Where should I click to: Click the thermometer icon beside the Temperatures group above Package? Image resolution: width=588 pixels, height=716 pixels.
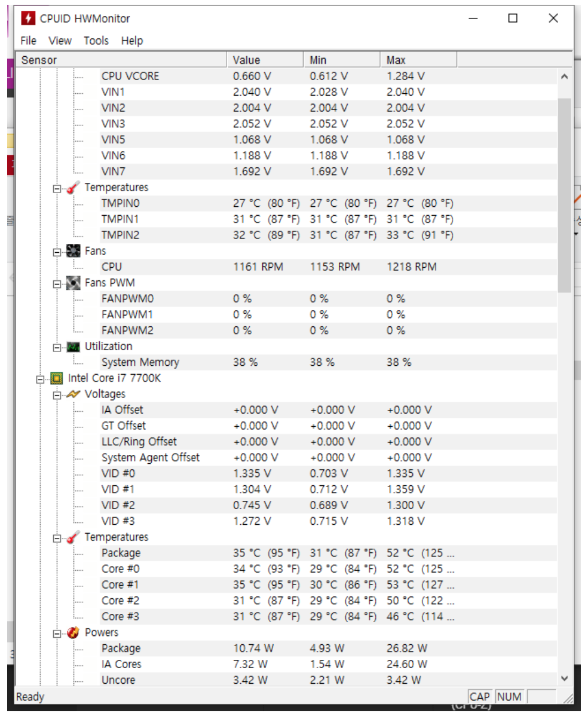(x=73, y=537)
